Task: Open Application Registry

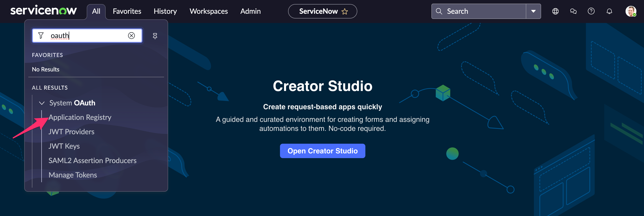Action: click(x=80, y=117)
